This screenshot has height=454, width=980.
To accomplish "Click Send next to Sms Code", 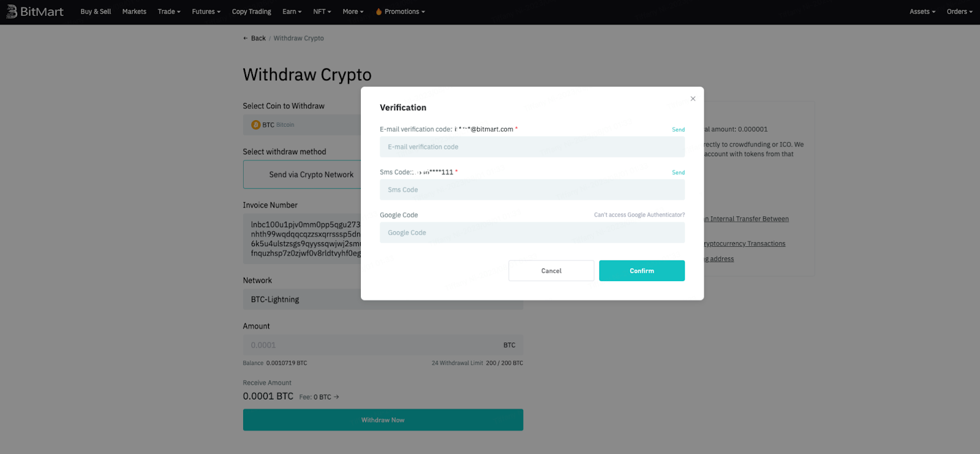I will [x=678, y=172].
